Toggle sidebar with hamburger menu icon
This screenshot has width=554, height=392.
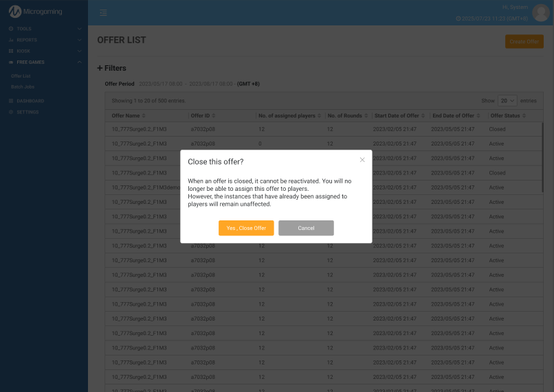point(103,12)
